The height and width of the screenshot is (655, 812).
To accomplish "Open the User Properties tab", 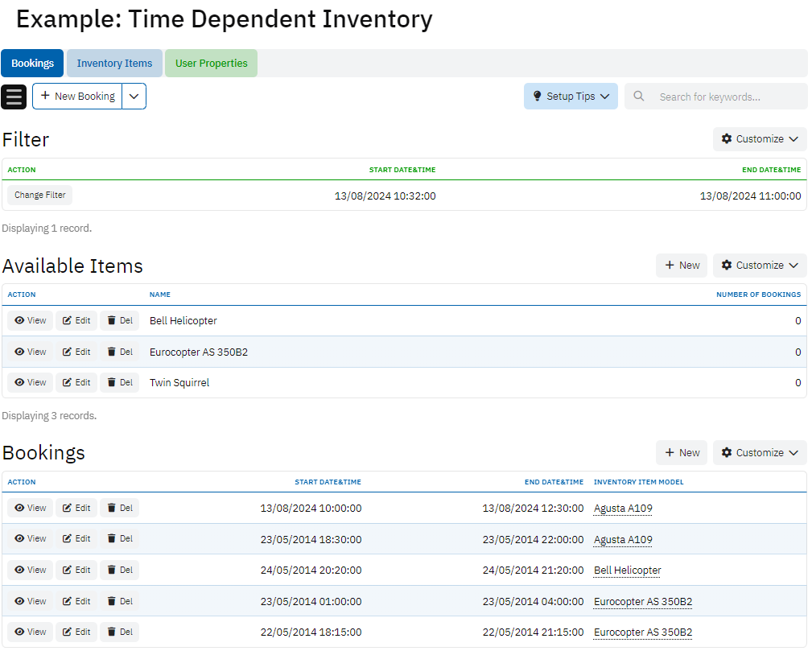I will coord(211,64).
